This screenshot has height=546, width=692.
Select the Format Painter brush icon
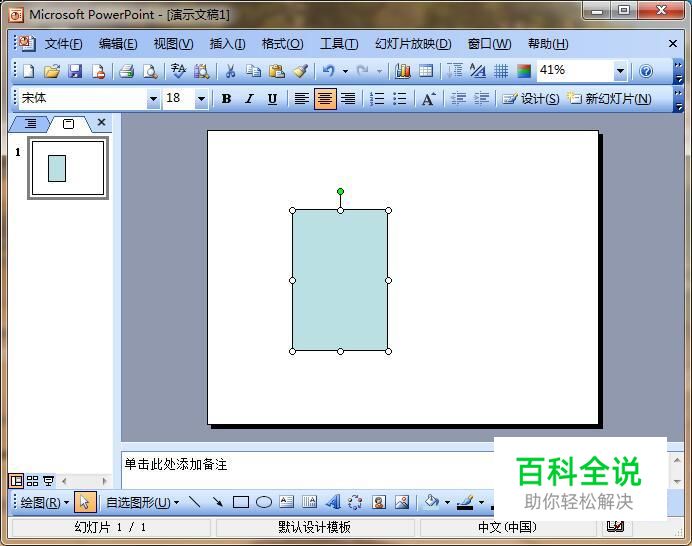[301, 71]
